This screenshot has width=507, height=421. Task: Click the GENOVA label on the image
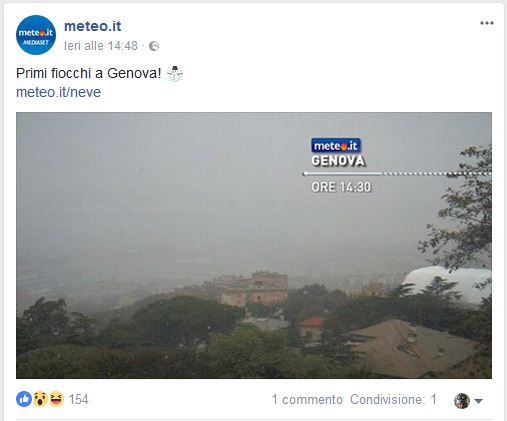point(338,161)
